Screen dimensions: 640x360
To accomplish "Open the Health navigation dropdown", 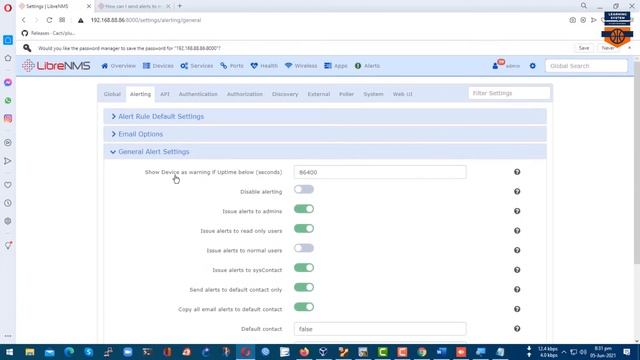I will click(264, 66).
